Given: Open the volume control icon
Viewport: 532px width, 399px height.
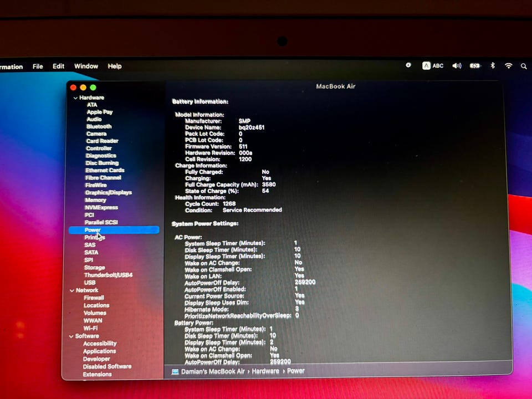Looking at the screenshot, I should point(457,66).
